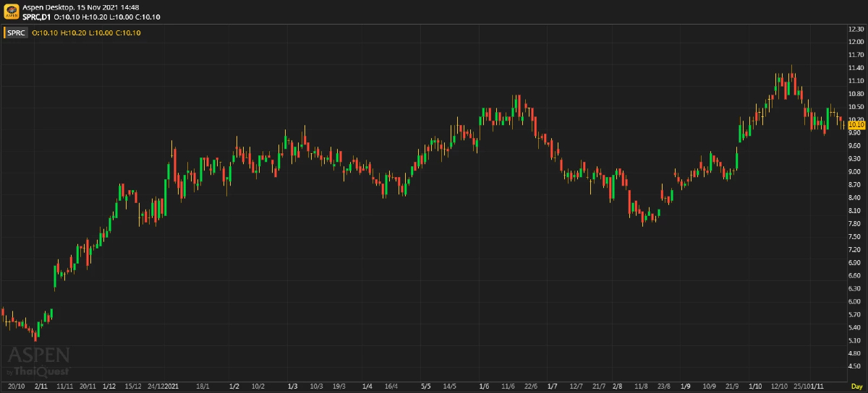Click the yellow 10.10 current price tag
The image size is (868, 393).
pos(856,125)
